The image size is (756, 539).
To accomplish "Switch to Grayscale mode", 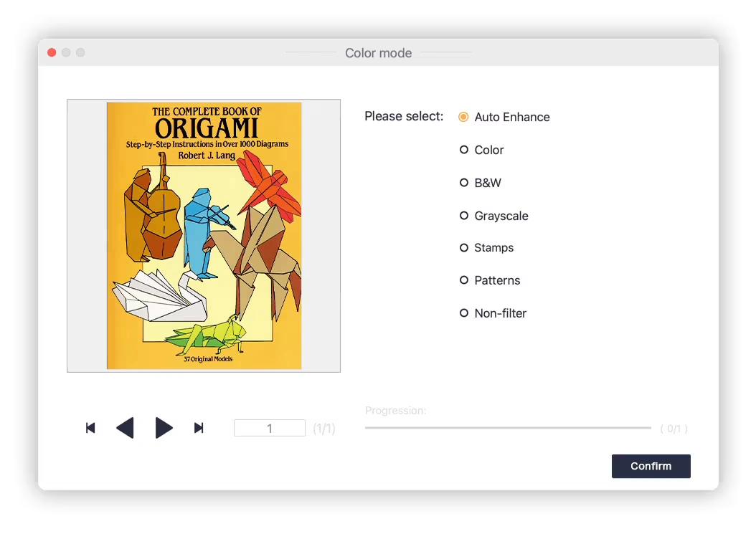I will [464, 215].
